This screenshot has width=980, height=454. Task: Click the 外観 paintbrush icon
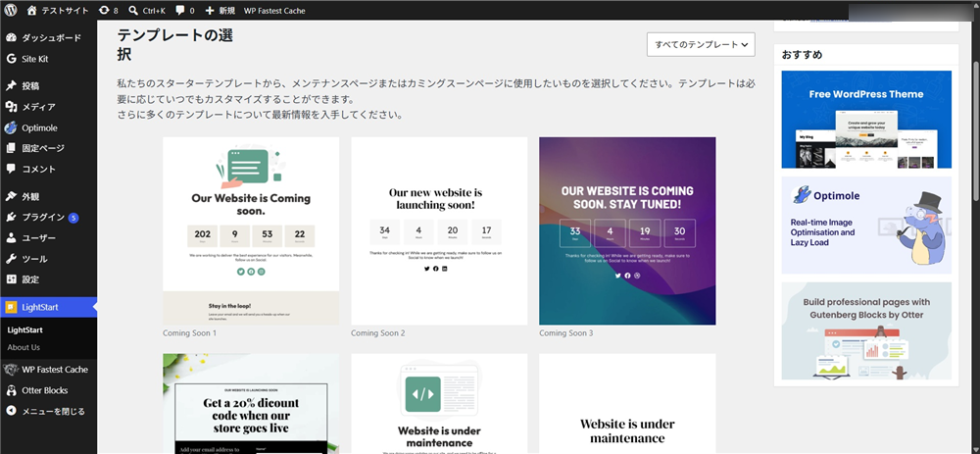[11, 196]
